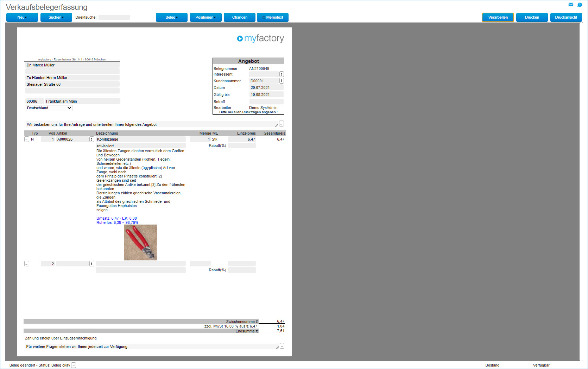588x369 pixels.
Task: Click the Bearbeiter value Demo SysAdmin
Action: tap(263, 108)
